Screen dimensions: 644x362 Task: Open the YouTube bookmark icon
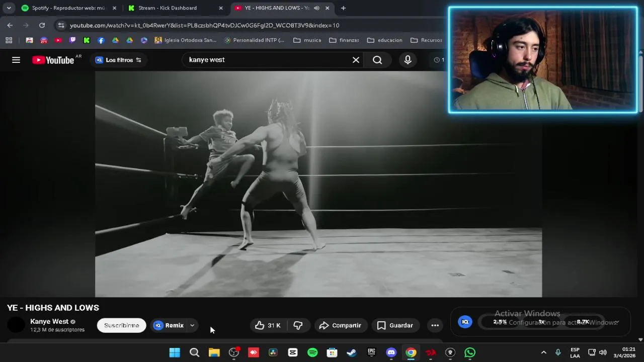click(x=58, y=40)
